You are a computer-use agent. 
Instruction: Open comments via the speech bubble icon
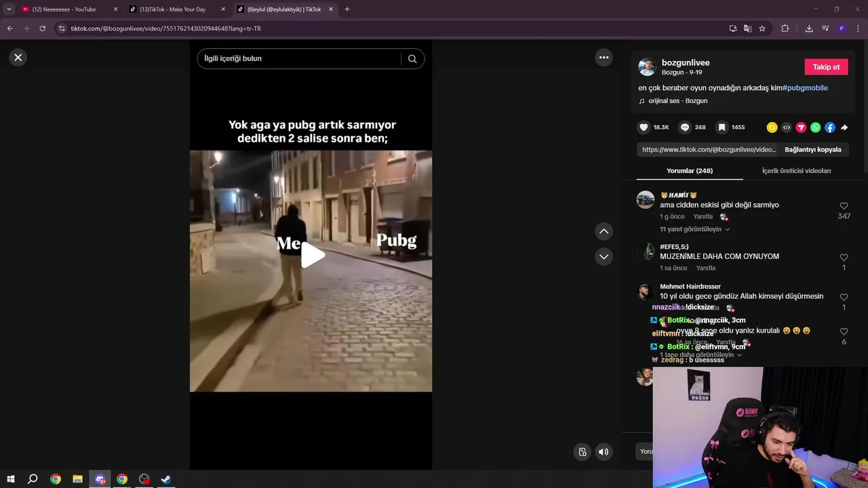(x=685, y=127)
